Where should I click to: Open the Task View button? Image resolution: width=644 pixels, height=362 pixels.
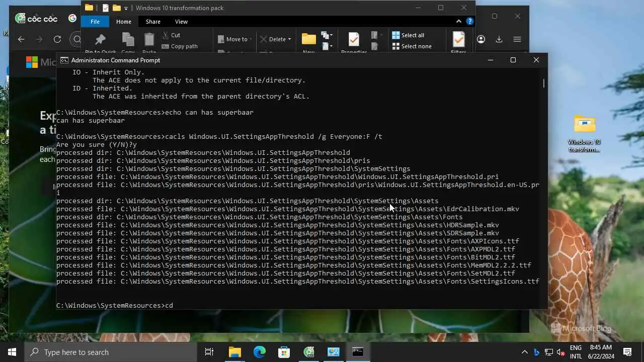[x=209, y=352]
